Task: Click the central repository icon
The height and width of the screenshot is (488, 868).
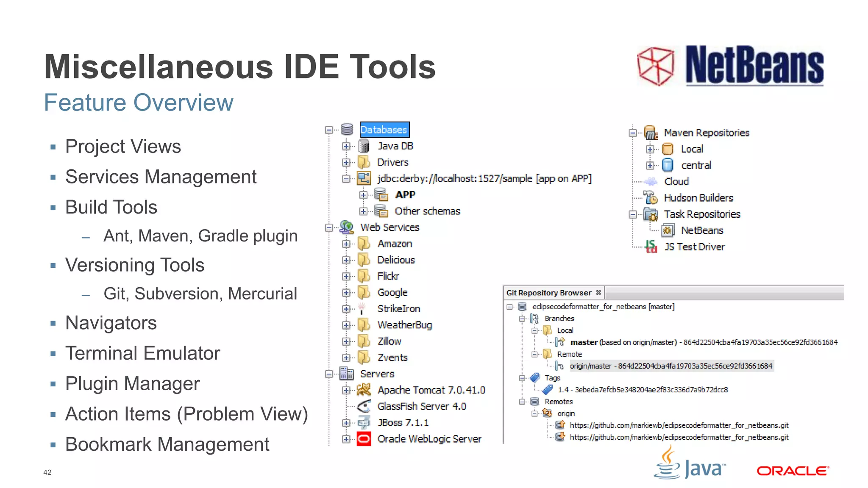Action: click(668, 165)
